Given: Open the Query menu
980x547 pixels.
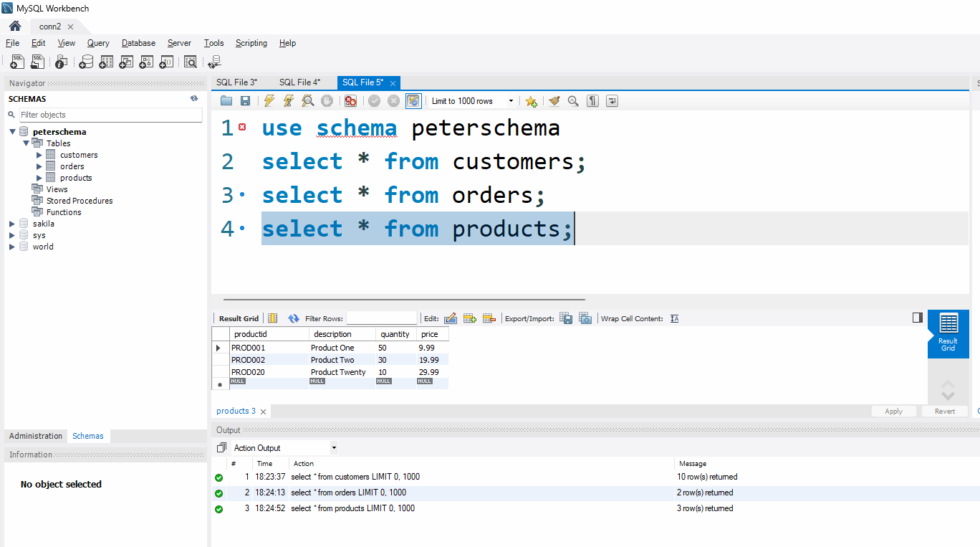Looking at the screenshot, I should pos(98,43).
